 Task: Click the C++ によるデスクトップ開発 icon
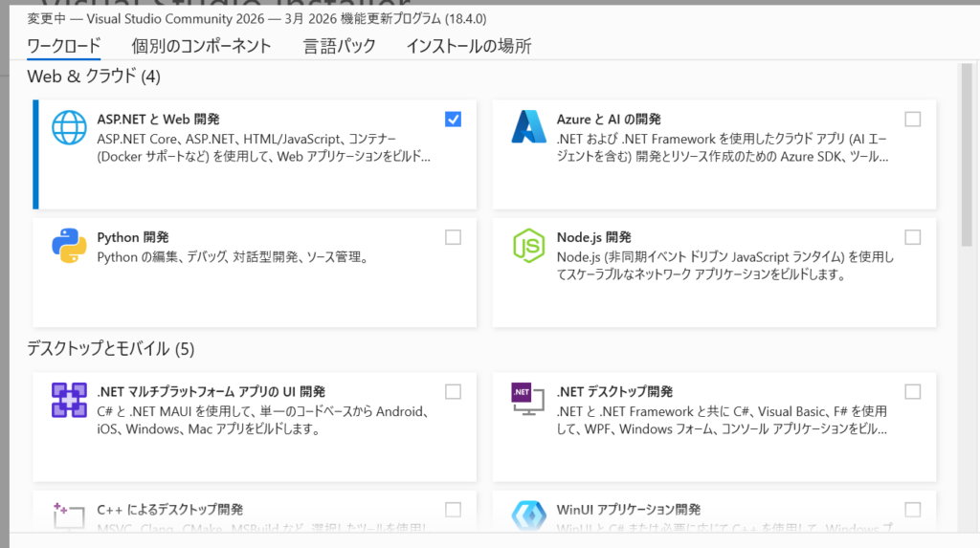click(x=69, y=515)
